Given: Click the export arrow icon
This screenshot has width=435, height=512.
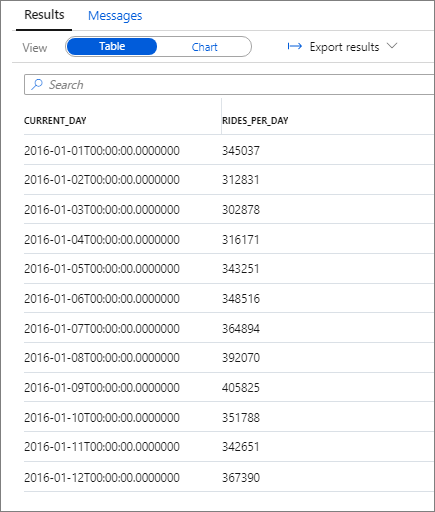Looking at the screenshot, I should (x=295, y=46).
